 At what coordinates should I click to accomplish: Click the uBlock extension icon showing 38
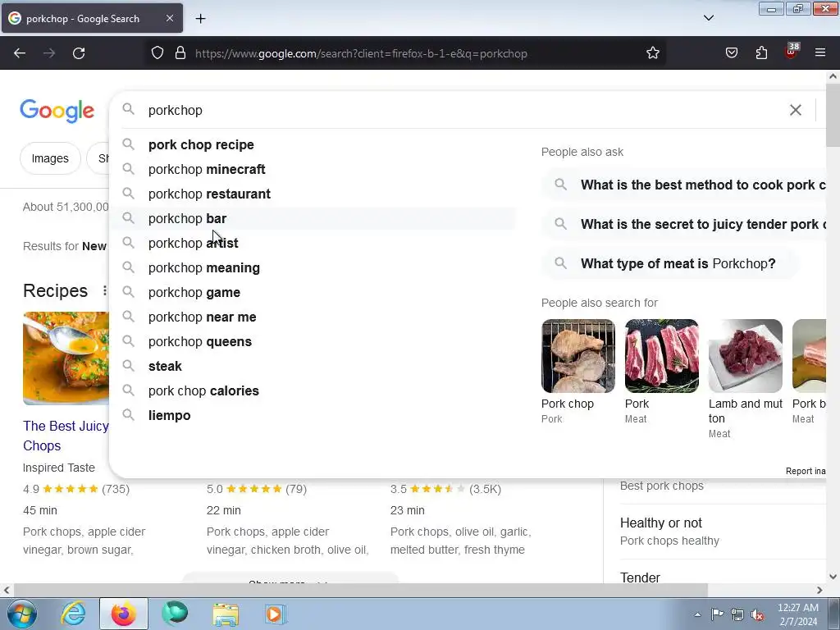tap(792, 52)
